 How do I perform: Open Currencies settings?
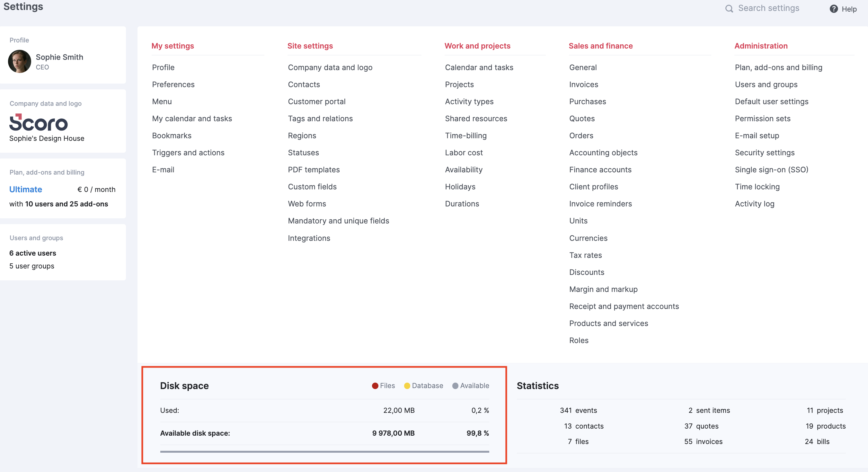point(588,238)
